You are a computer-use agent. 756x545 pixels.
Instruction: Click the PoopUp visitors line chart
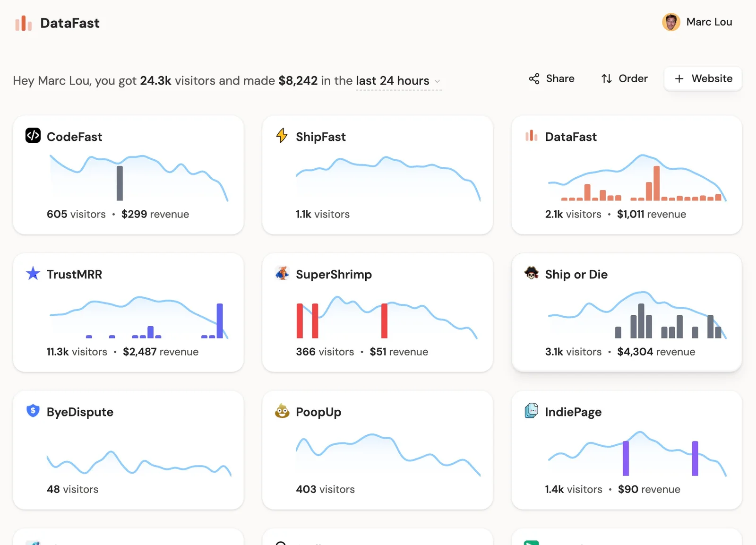point(388,454)
